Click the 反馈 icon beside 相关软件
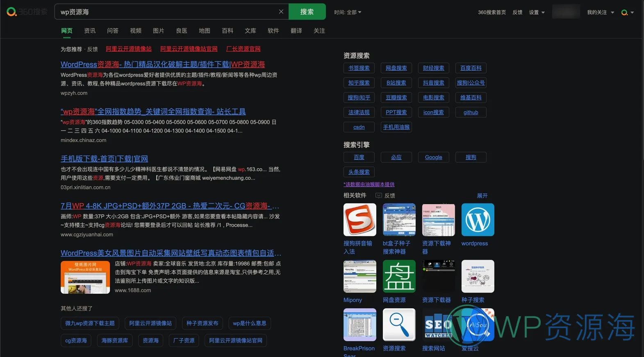The image size is (644, 357). 378,196
